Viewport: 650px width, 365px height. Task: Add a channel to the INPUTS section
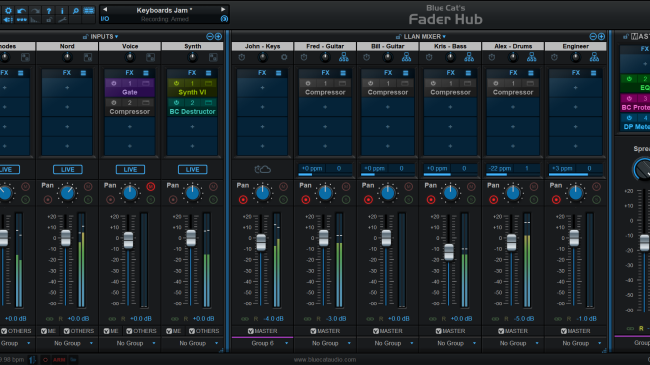click(218, 36)
